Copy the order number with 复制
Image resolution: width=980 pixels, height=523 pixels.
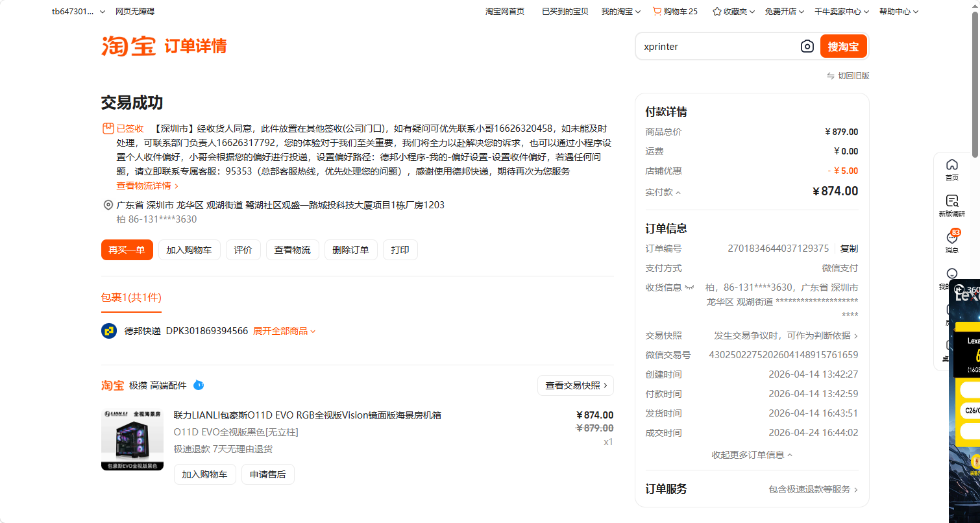[848, 249]
